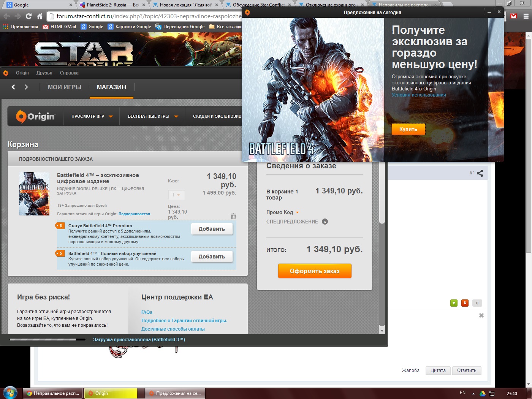Image resolution: width=532 pixels, height=399 pixels.
Task: Go back with the Origin client back arrow
Action: tap(13, 87)
